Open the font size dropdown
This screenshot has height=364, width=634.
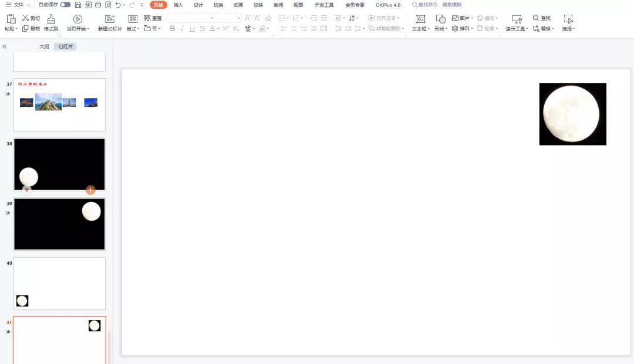click(239, 18)
